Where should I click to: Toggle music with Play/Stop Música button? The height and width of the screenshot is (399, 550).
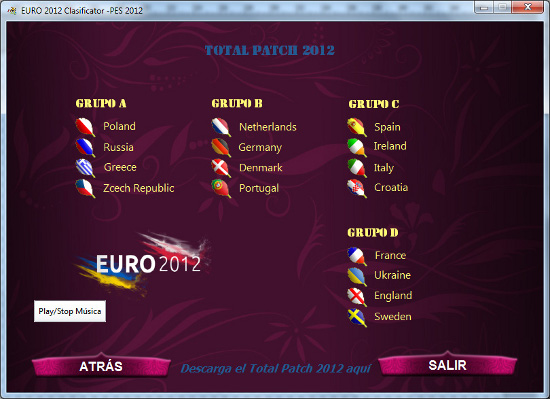pyautogui.click(x=70, y=311)
